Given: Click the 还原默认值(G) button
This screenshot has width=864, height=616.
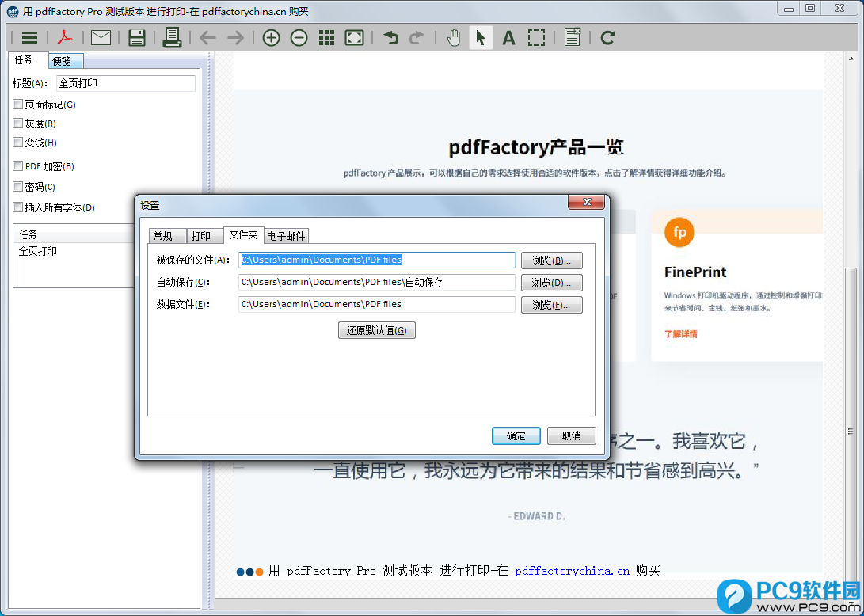Looking at the screenshot, I should 377,330.
